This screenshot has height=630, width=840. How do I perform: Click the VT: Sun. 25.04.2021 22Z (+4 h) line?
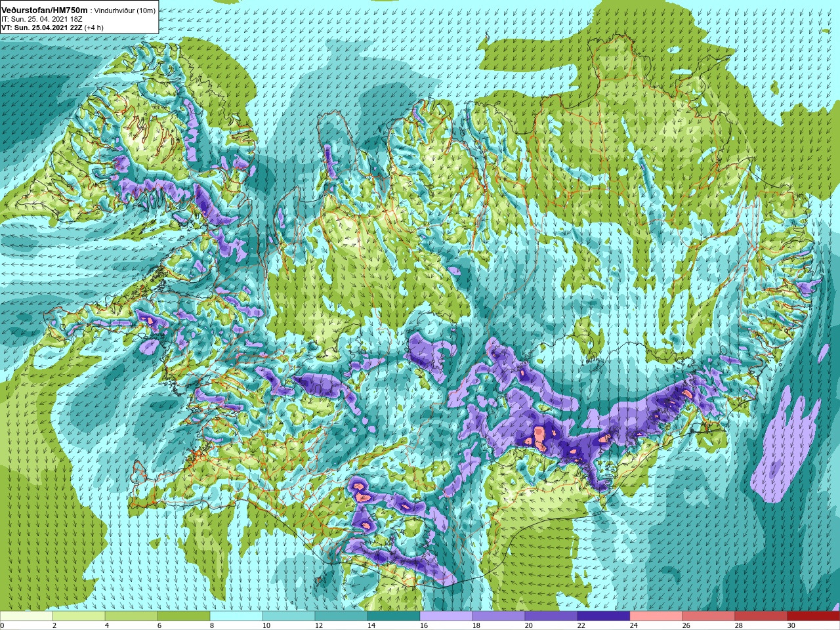(x=52, y=28)
